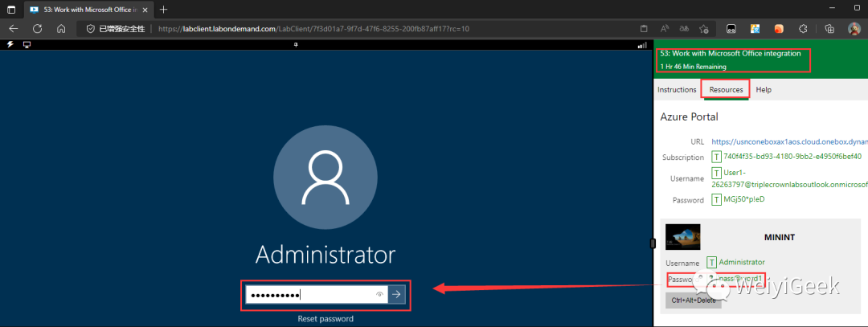868x327 pixels.
Task: Reload the page with the refresh icon
Action: 38,29
